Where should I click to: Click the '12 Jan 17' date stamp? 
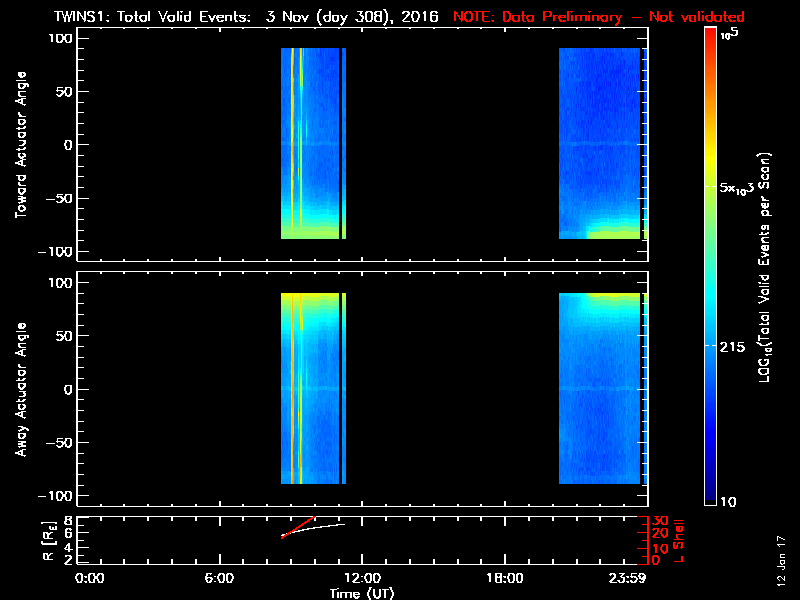pos(780,565)
